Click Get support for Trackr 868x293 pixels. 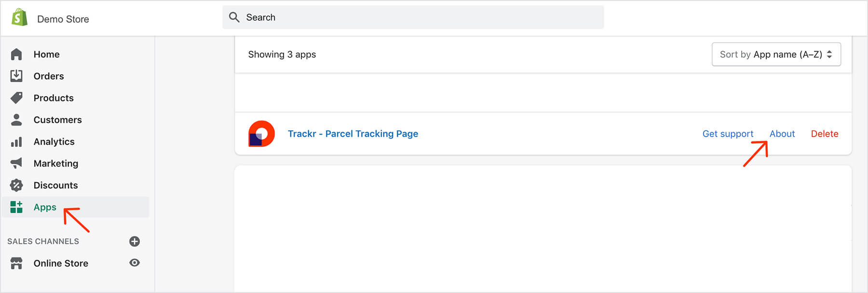click(728, 134)
